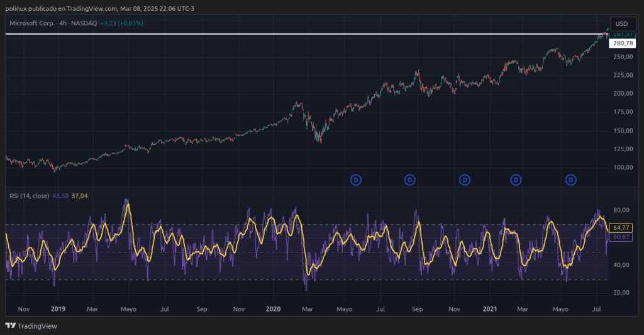Select the dividend marker near Mayo 2021
Image resolution: width=644 pixels, height=335 pixels.
click(571, 180)
